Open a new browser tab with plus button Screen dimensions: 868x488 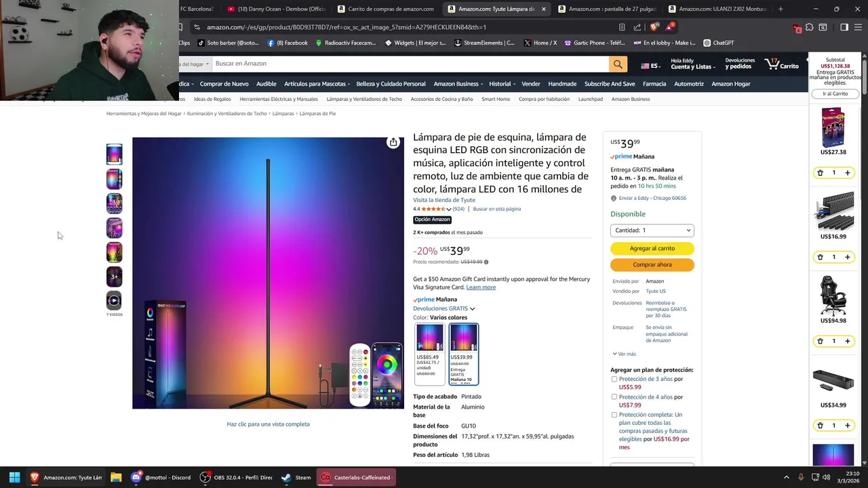point(781,9)
